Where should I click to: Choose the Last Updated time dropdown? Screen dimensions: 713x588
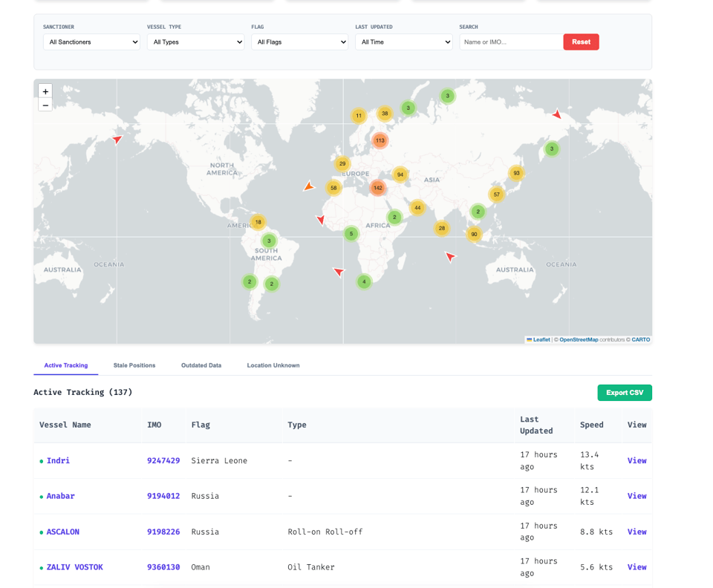pos(403,42)
